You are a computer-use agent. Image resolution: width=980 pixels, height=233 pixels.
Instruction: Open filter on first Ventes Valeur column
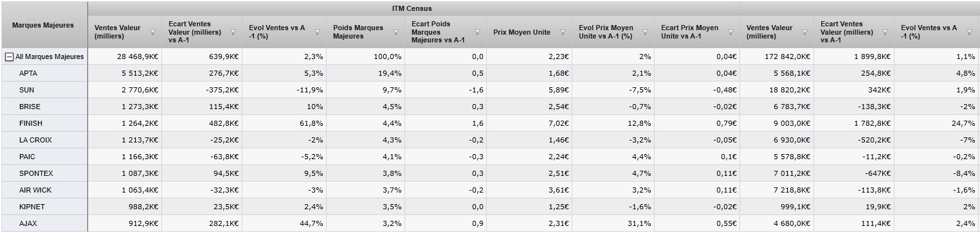tap(153, 32)
